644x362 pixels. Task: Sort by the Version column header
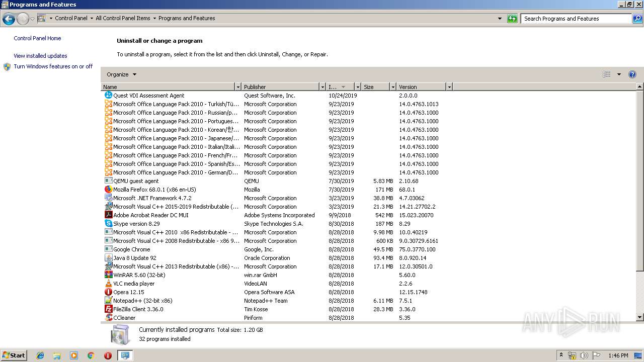(421, 87)
